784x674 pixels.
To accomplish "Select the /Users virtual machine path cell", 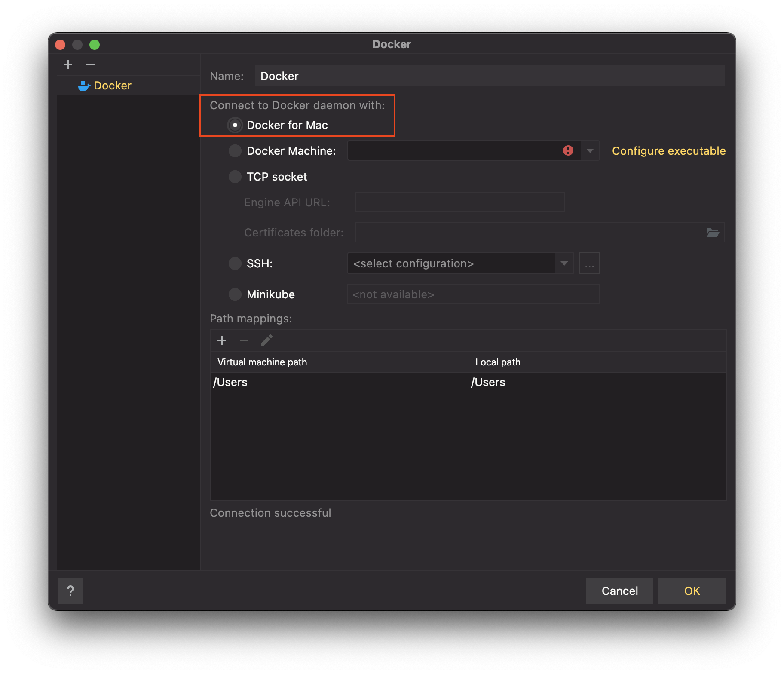I will tap(339, 382).
